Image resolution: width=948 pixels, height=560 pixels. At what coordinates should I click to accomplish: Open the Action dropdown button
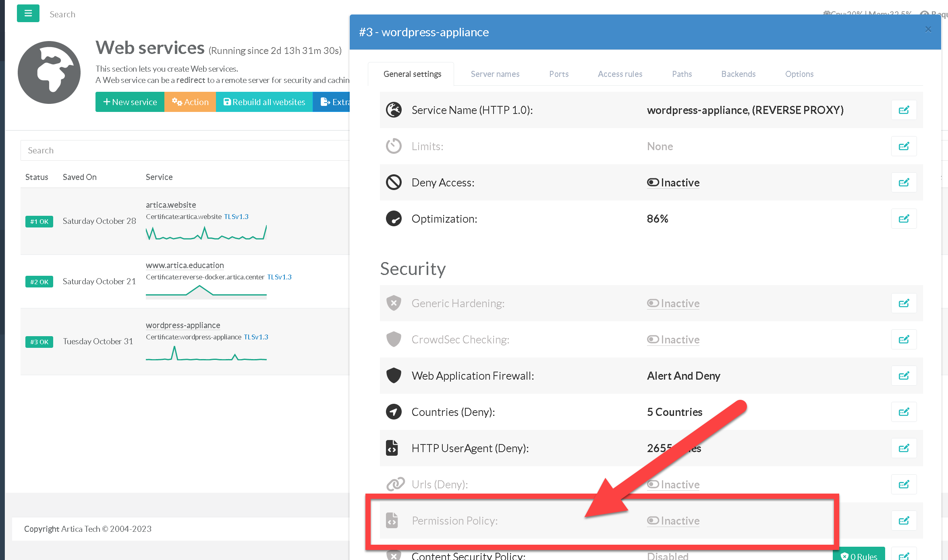[x=190, y=102]
